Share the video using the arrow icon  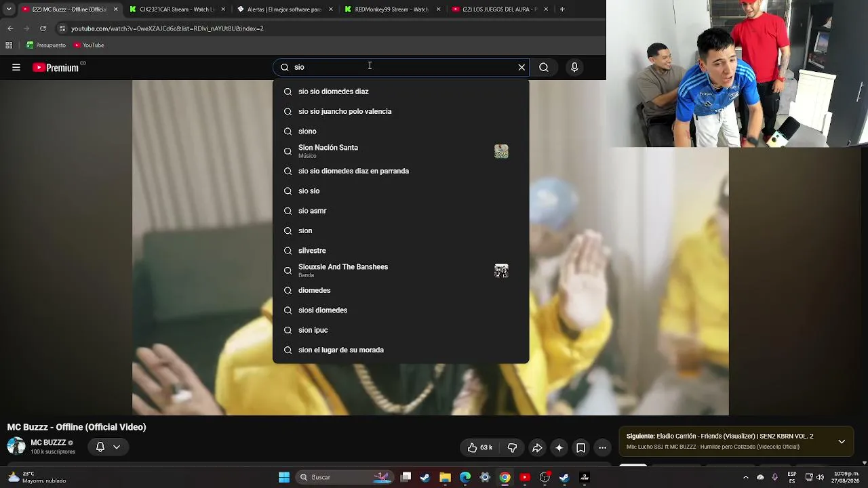coord(537,447)
